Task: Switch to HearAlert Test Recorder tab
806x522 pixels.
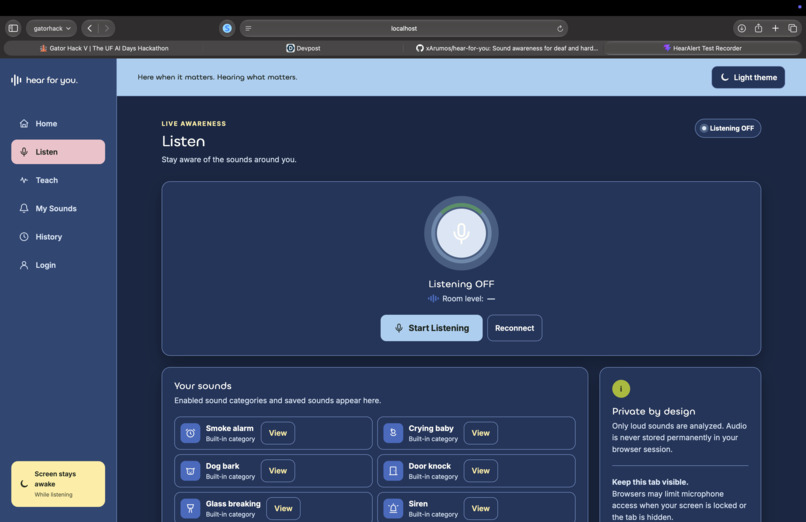Action: tap(702, 48)
